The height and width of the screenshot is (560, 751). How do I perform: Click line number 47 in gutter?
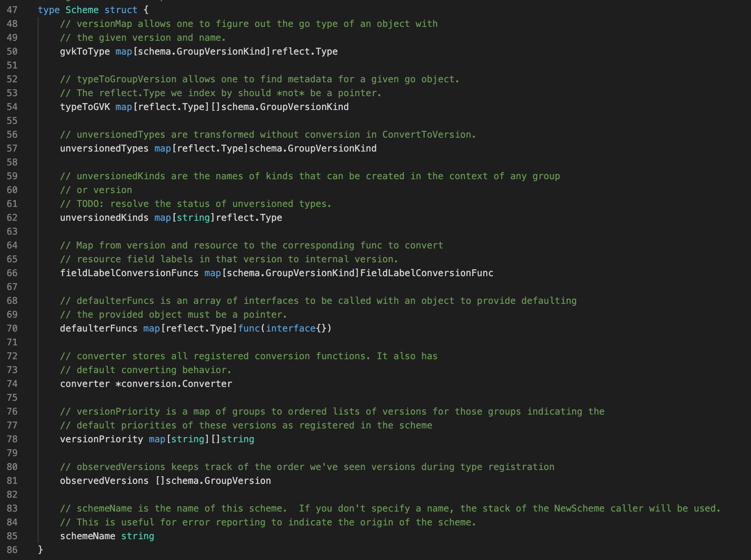[12, 10]
